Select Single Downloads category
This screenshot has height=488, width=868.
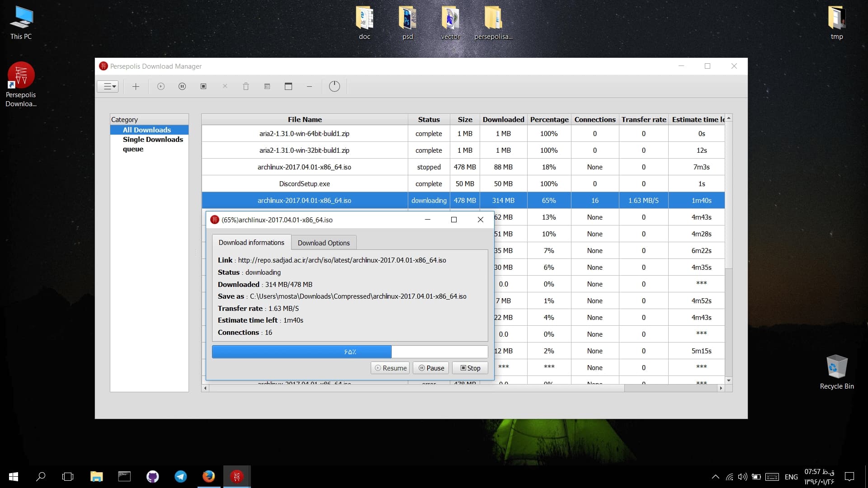153,139
